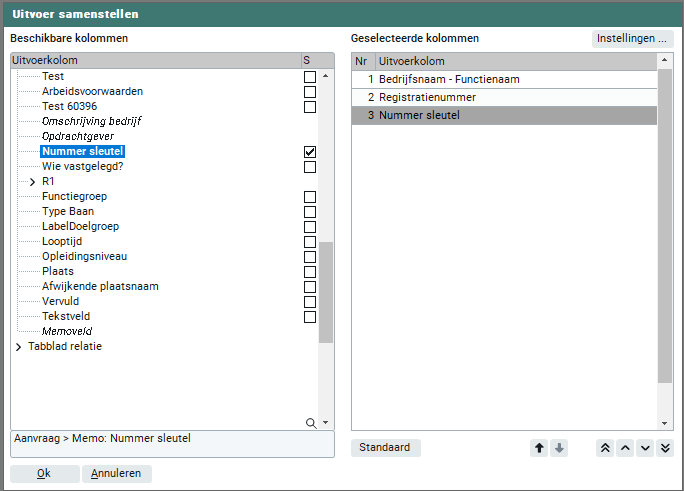The width and height of the screenshot is (684, 491).
Task: Open dropdown arrow beside search icon
Action: point(325,423)
